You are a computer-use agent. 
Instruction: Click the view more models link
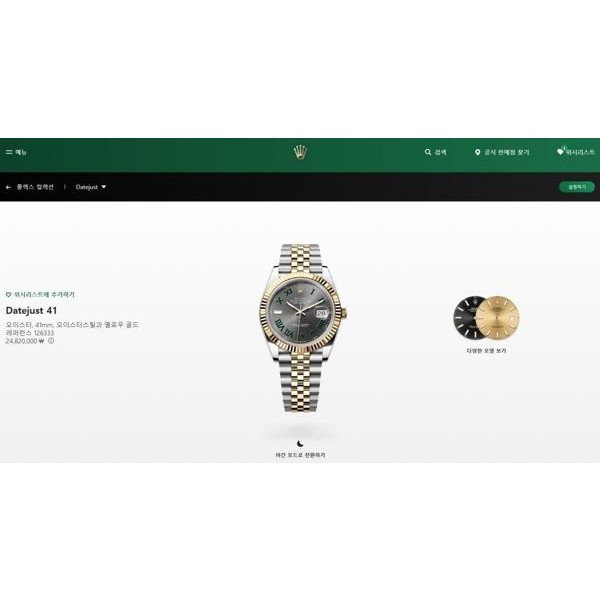[486, 351]
